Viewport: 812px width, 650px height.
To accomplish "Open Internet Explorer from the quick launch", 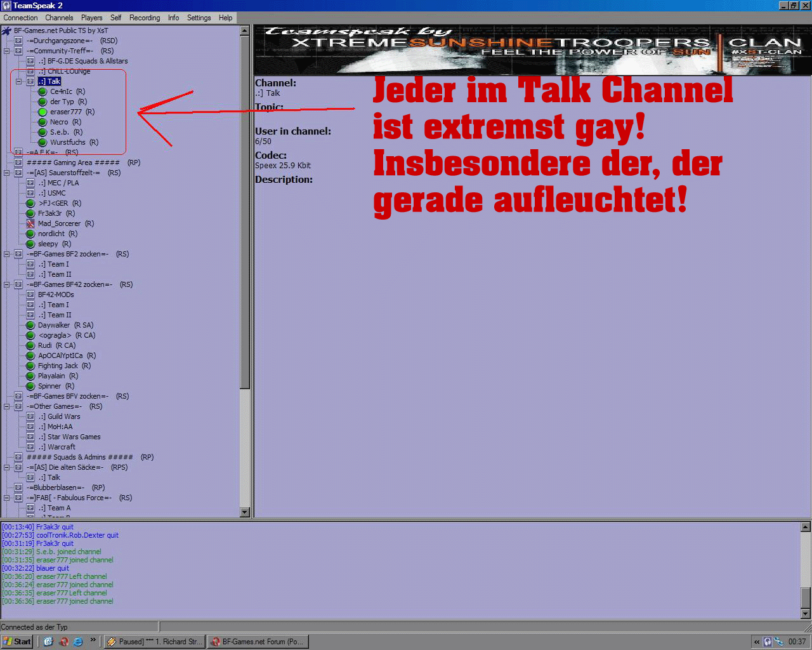I will 78,642.
